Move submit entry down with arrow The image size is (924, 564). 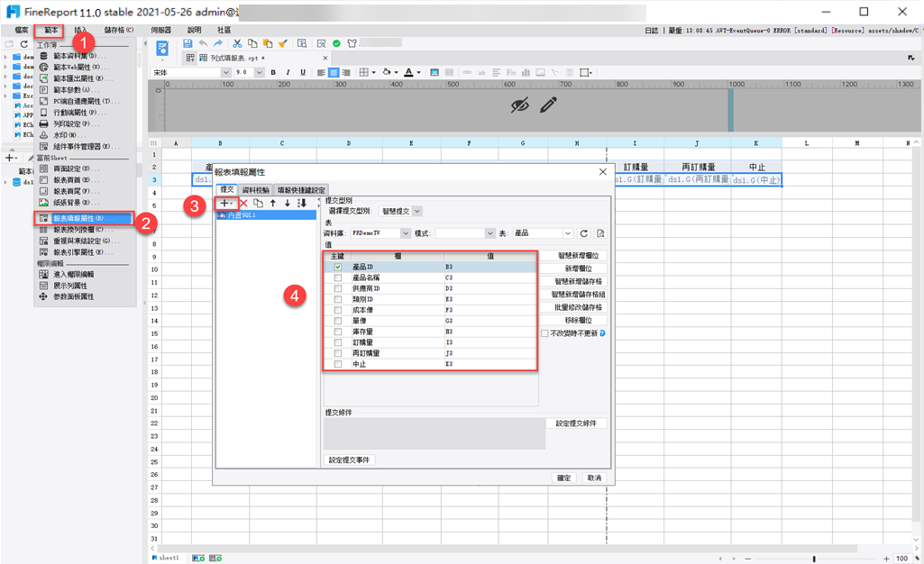287,203
